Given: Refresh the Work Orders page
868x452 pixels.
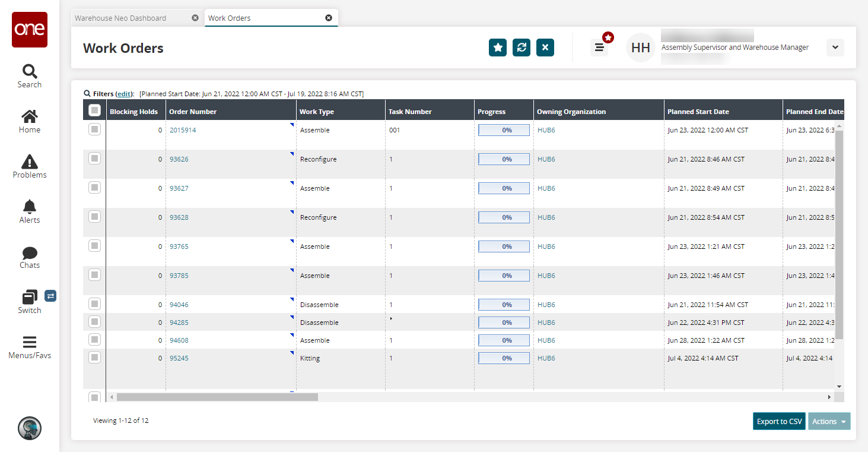Looking at the screenshot, I should (522, 48).
